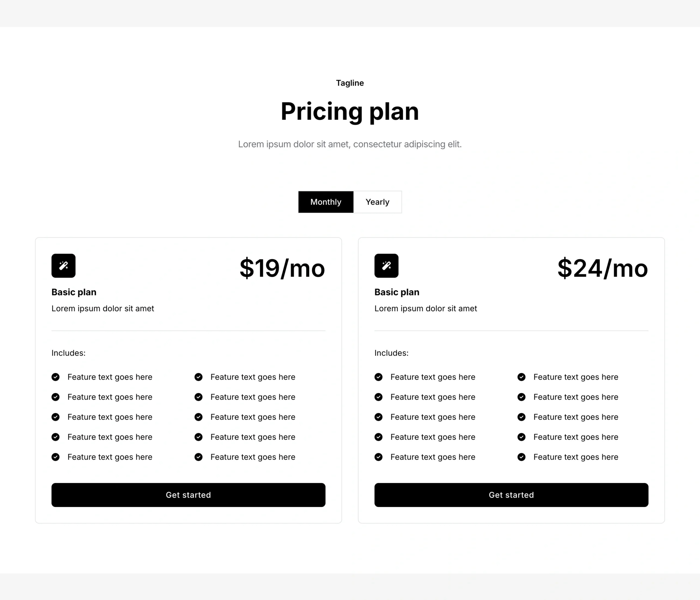This screenshot has height=600, width=700.
Task: Click the Includes label in the left card
Action: click(68, 353)
